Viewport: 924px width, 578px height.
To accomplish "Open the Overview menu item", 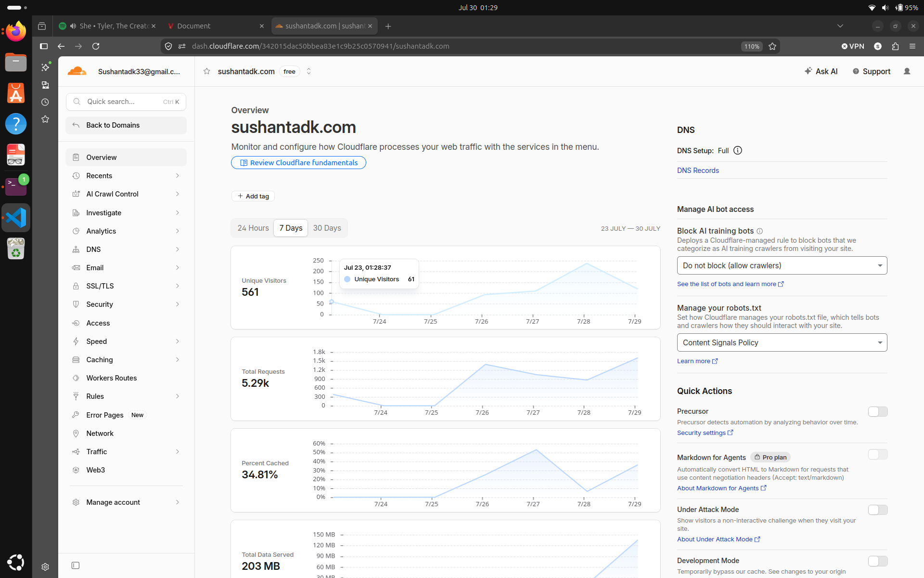I will tap(126, 158).
